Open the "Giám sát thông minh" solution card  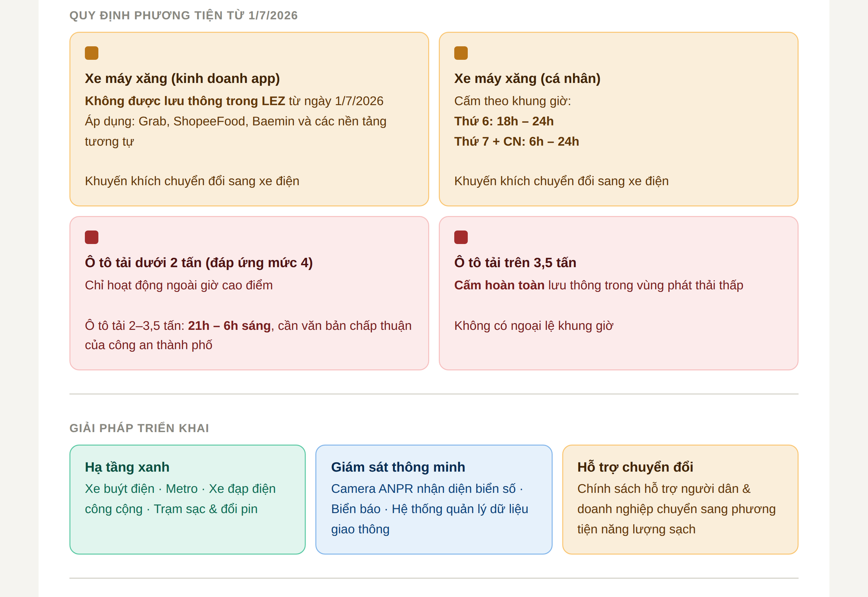tap(434, 499)
